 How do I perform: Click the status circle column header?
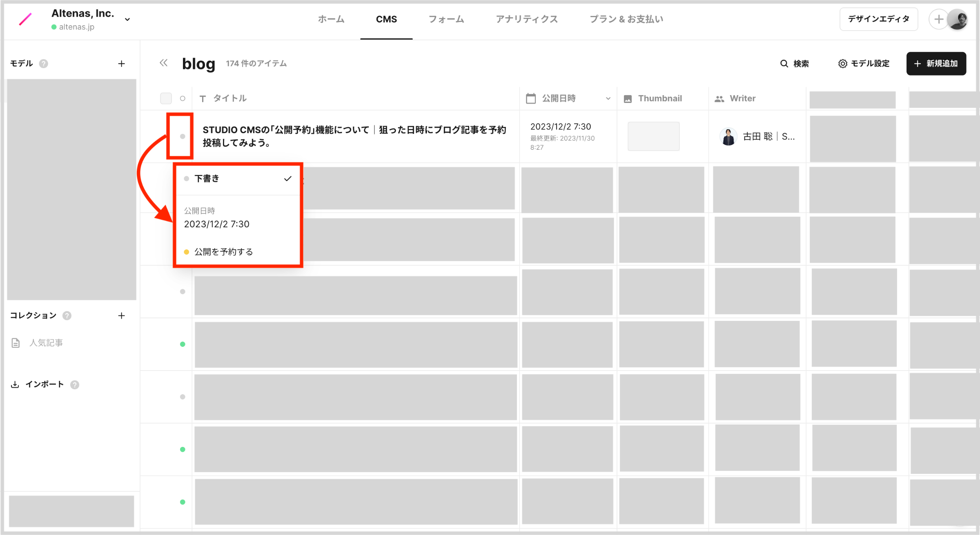[183, 98]
